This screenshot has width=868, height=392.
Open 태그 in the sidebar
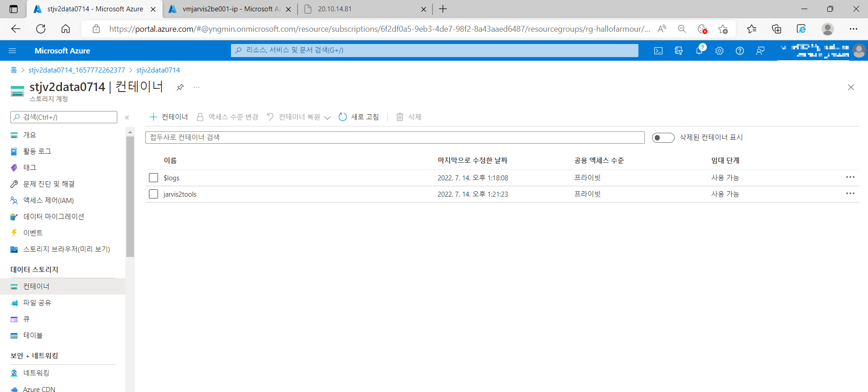pyautogui.click(x=29, y=168)
